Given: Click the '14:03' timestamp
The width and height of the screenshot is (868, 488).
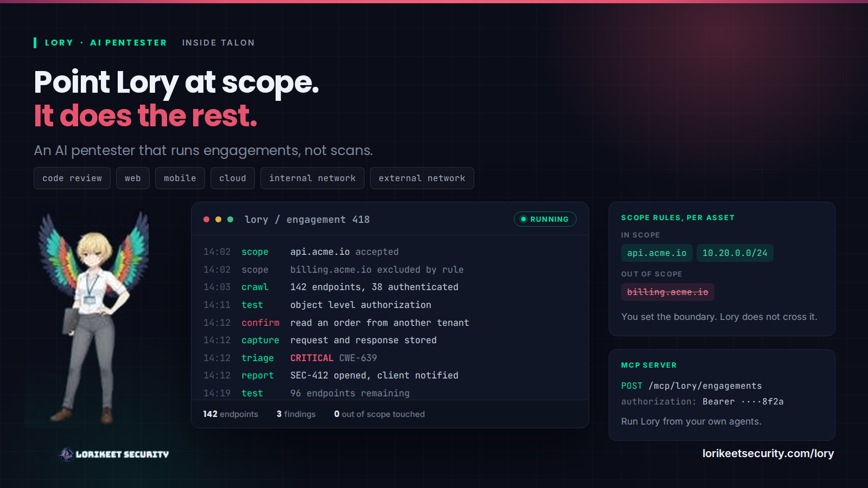Looking at the screenshot, I should point(217,287).
